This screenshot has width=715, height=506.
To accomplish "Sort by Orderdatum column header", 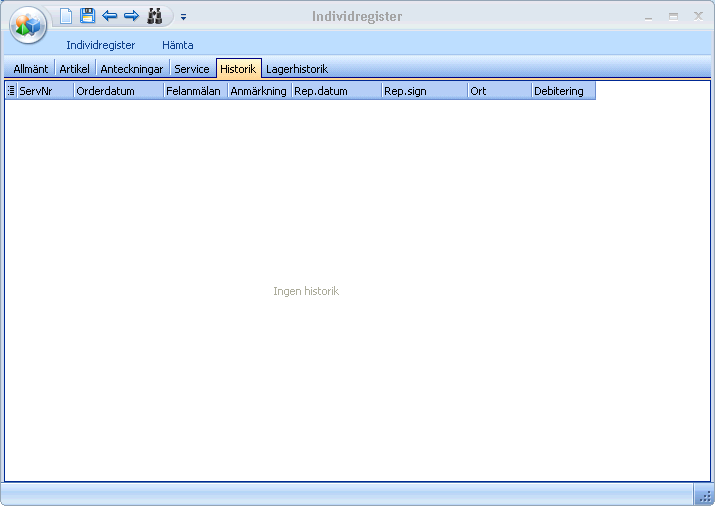I will pyautogui.click(x=118, y=91).
